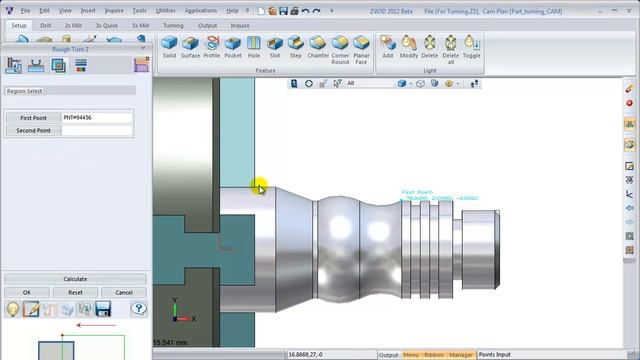
Task: Click the Reset button
Action: [75, 292]
